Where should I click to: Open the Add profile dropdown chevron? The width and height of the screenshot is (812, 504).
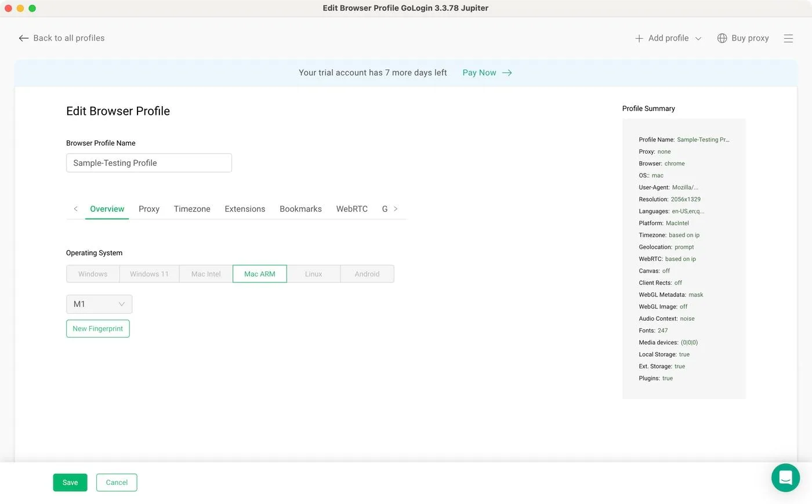[698, 38]
